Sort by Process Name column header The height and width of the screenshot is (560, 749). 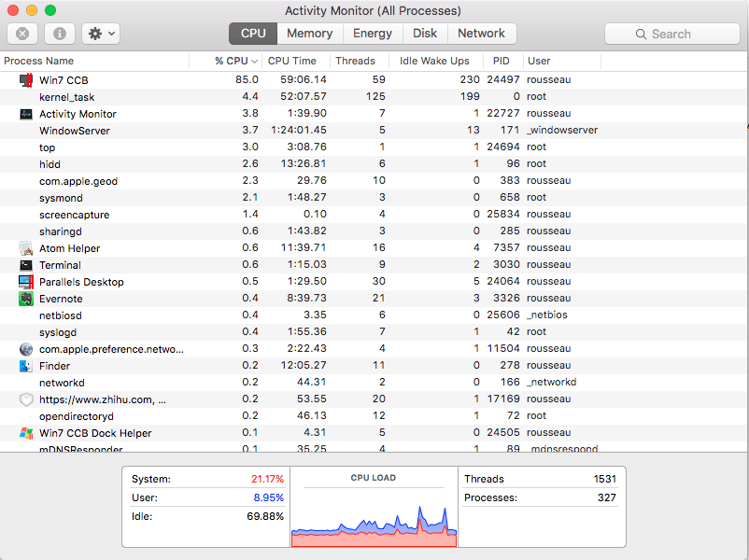(94, 61)
